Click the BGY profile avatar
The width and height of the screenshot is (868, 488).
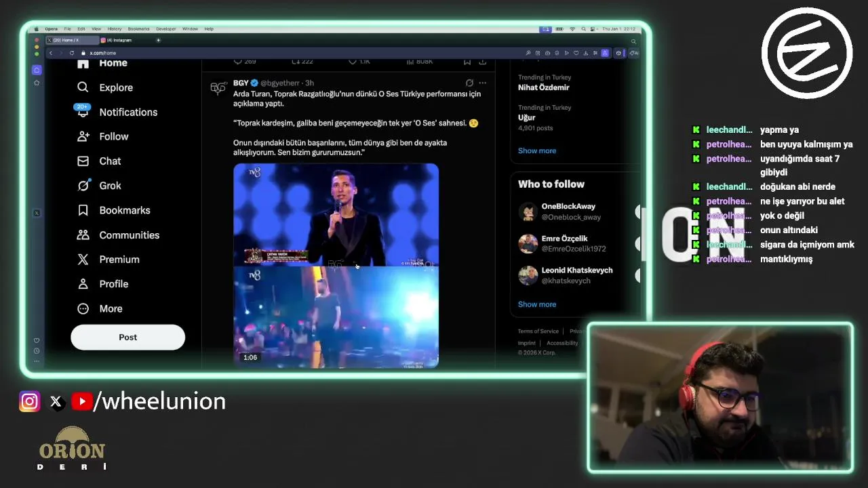click(218, 87)
